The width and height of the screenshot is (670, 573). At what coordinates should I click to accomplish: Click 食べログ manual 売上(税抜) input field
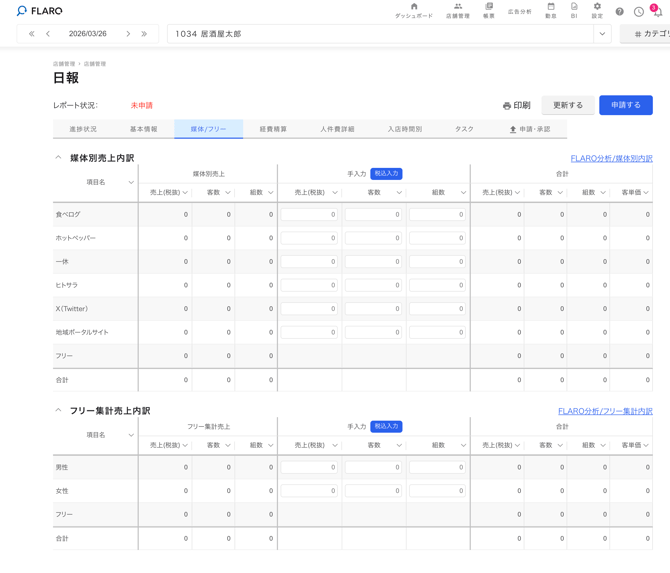click(x=309, y=215)
